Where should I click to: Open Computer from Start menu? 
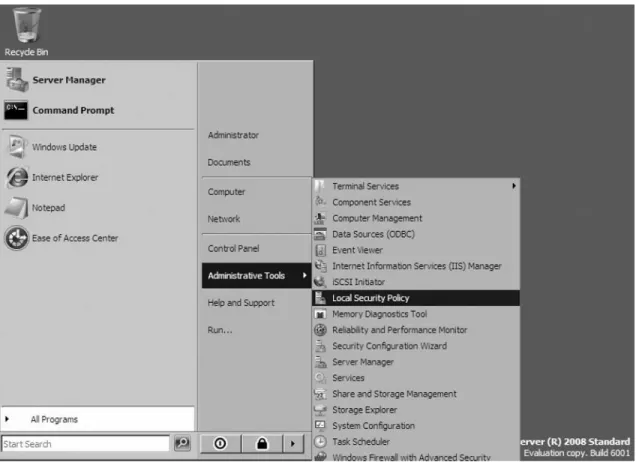point(227,192)
